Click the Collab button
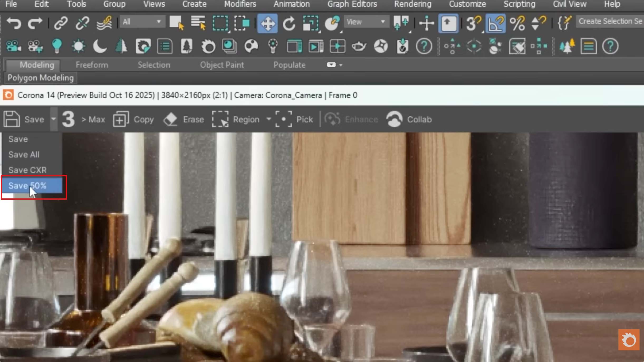This screenshot has height=362, width=644. [x=409, y=119]
